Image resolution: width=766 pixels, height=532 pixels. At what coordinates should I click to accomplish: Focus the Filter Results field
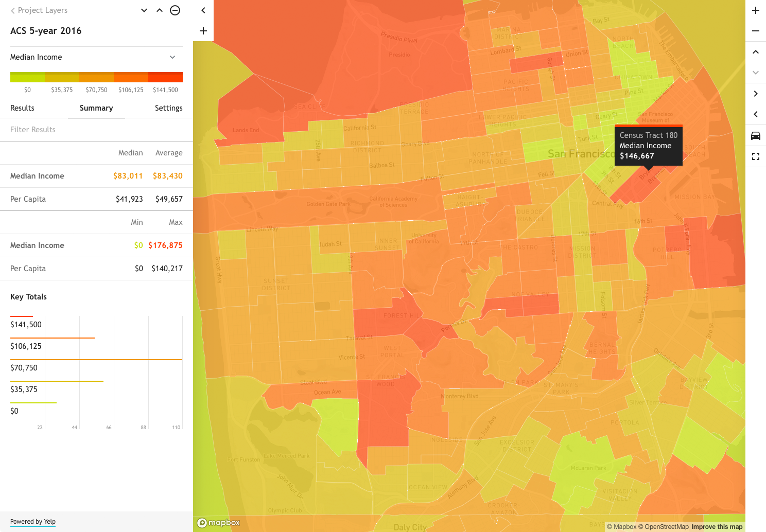click(96, 130)
